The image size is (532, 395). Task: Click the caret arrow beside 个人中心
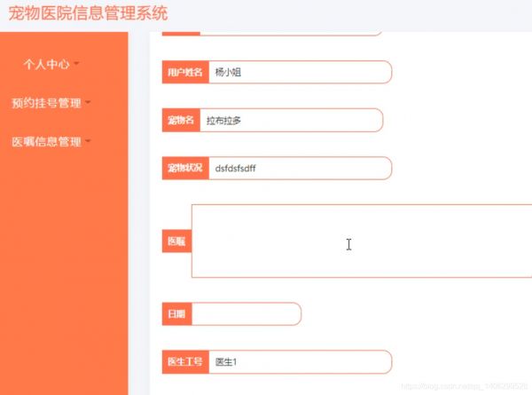[76, 63]
